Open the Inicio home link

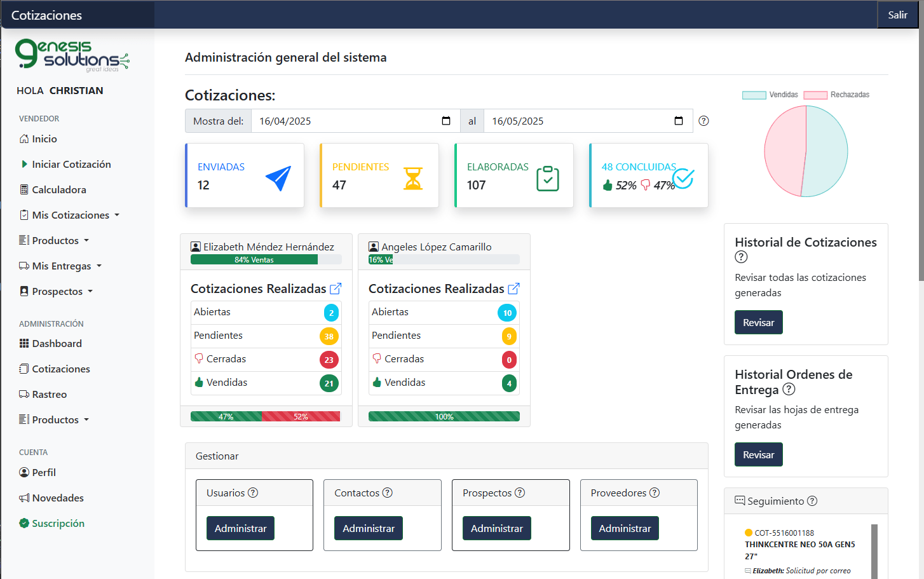click(x=38, y=139)
